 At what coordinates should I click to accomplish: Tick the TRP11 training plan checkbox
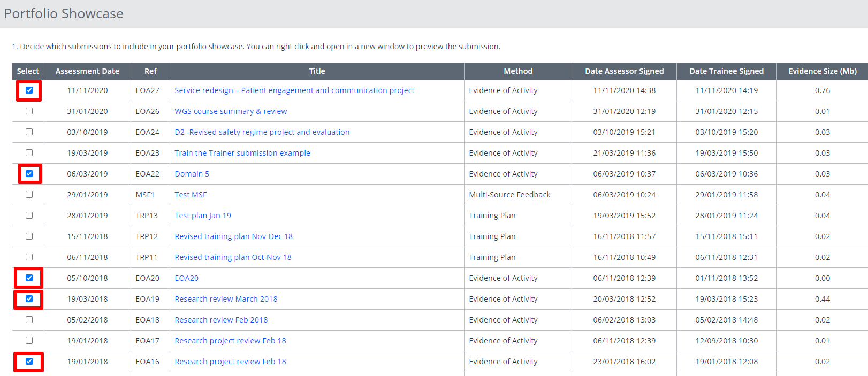(x=29, y=257)
